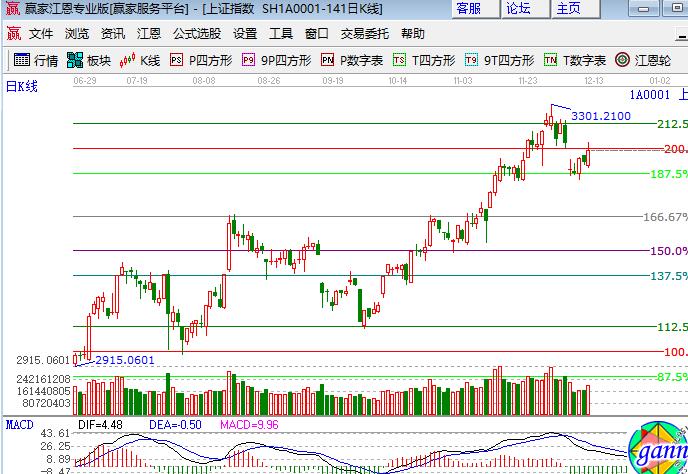
Task: Click the 论坛 forum button
Action: point(518,9)
